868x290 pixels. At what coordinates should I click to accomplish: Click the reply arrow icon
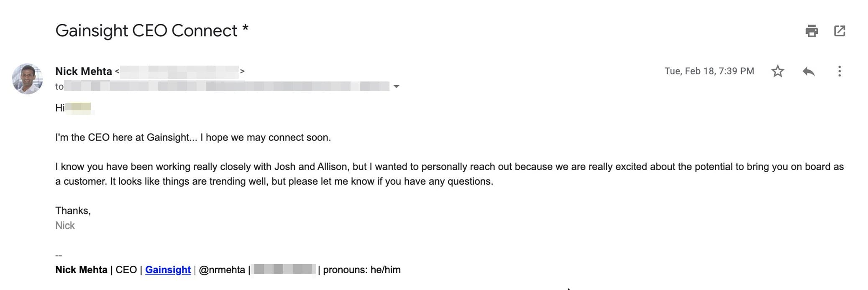coord(809,71)
